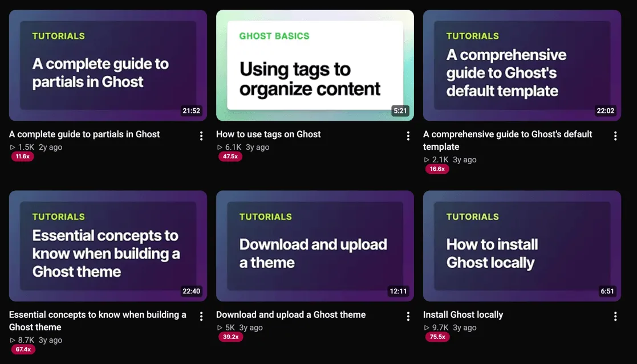The width and height of the screenshot is (637, 364).
Task: Click the '9.7K 3y ago' view count
Action: [x=450, y=328]
